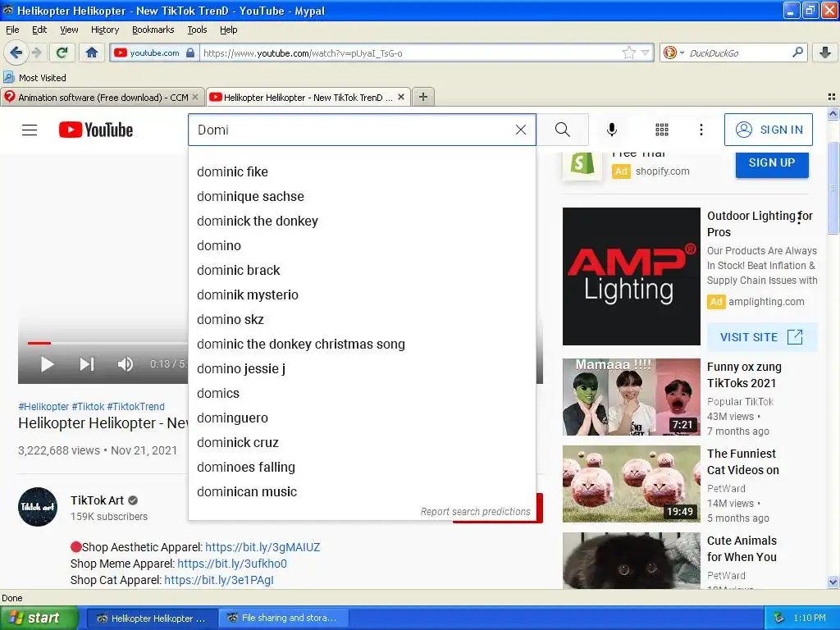Click the browser Forward arrow button
This screenshot has height=630, width=840.
click(x=36, y=52)
